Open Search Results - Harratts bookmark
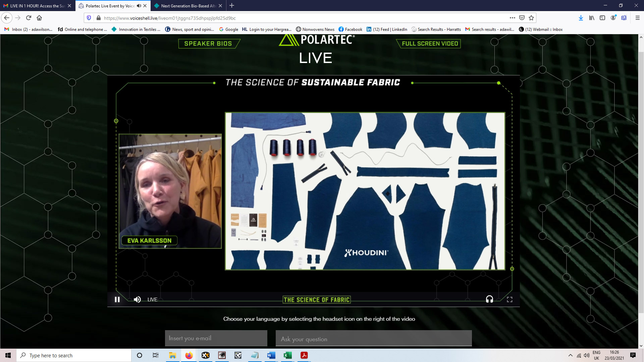644x362 pixels. (436, 29)
